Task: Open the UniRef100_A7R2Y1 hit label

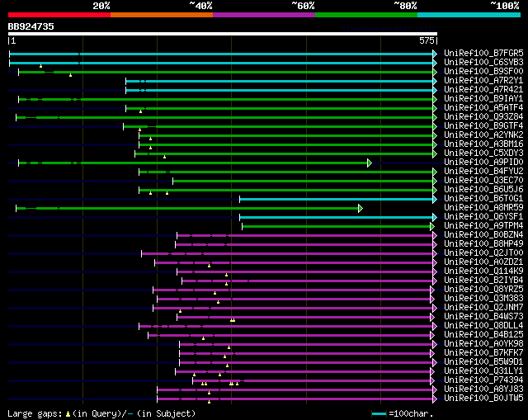Action: (483, 81)
